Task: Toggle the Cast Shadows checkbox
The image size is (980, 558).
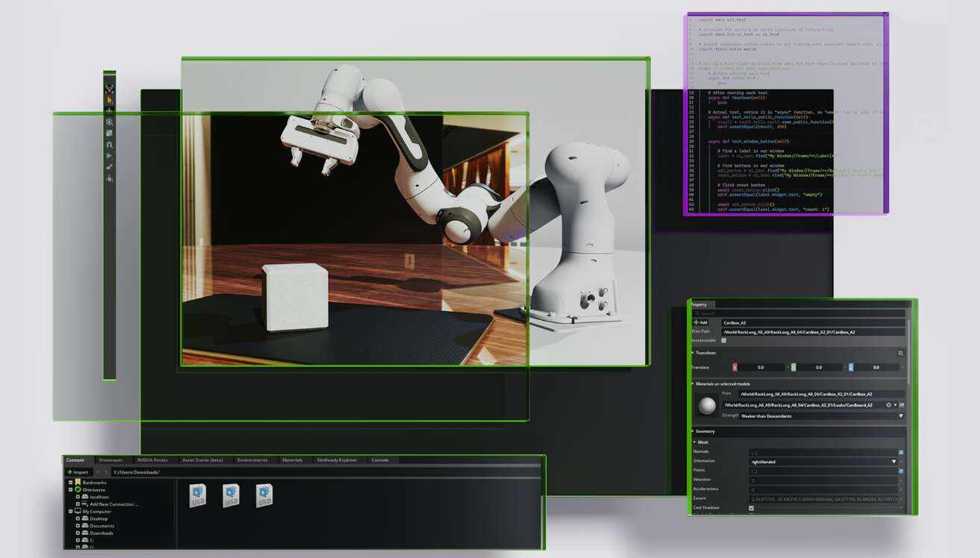Action: pyautogui.click(x=751, y=508)
